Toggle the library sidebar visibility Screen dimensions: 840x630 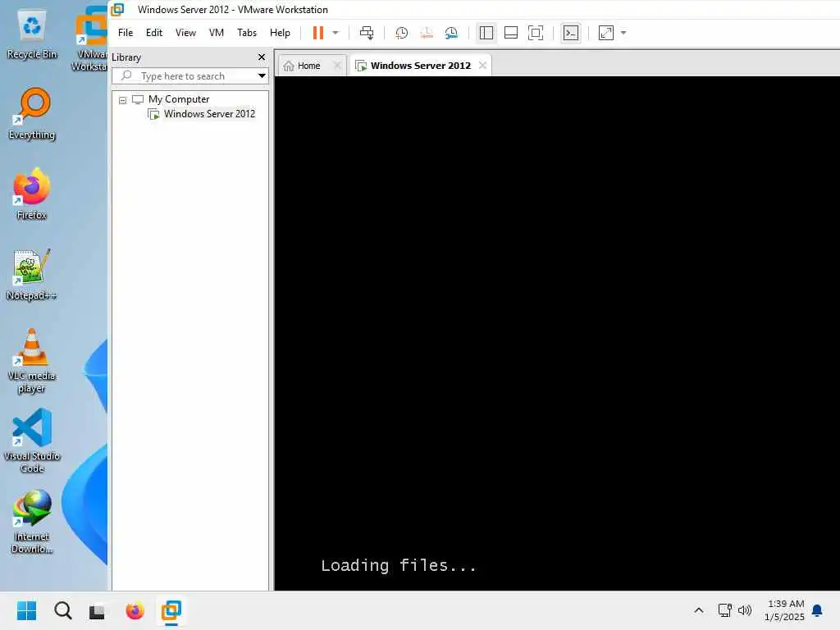tap(486, 33)
